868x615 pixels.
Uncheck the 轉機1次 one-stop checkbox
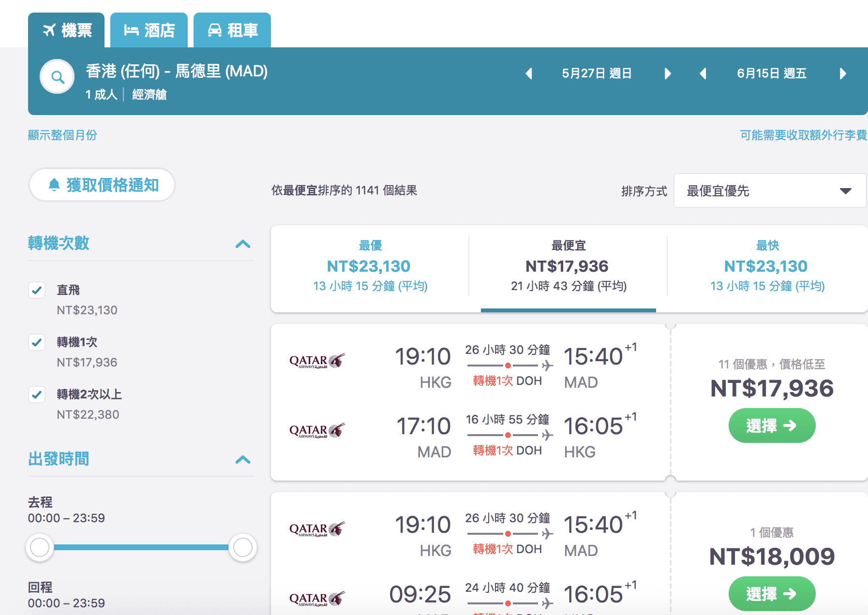pos(37,342)
